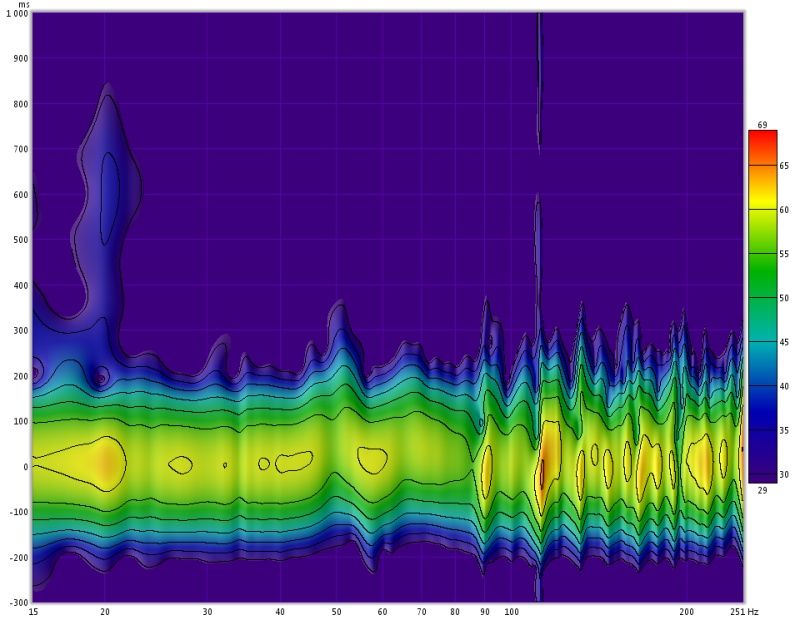Viewport: 800px width, 620px height.
Task: Select the '400' time axis label
Action: coord(21,285)
